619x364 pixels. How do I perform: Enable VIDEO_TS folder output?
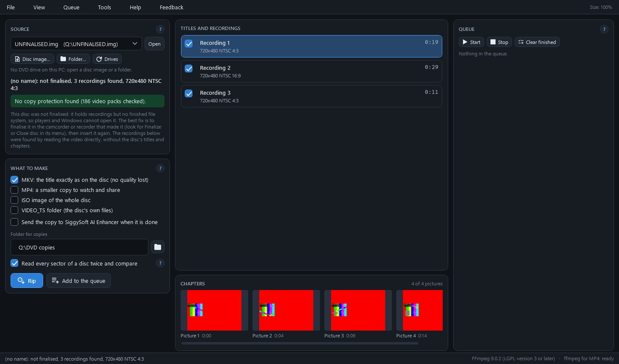click(14, 210)
